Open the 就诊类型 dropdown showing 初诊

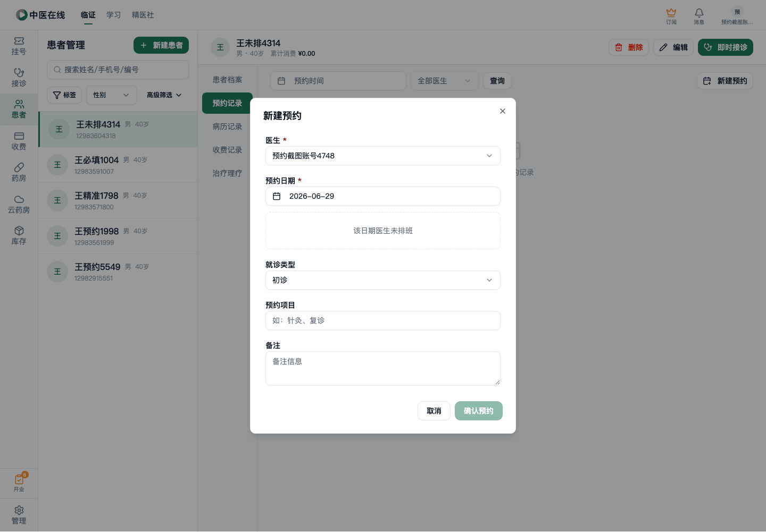(x=383, y=280)
